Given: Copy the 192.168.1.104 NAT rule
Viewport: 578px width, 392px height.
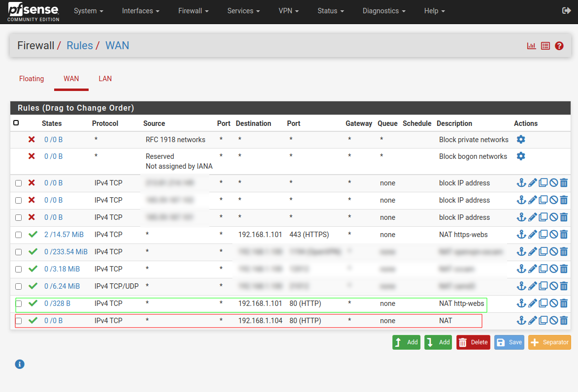Looking at the screenshot, I should coord(543,321).
